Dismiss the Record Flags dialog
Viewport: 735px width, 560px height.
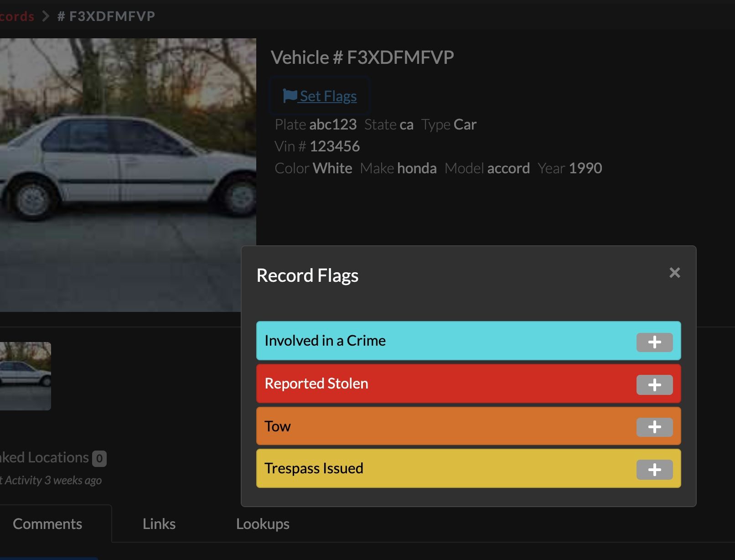674,273
